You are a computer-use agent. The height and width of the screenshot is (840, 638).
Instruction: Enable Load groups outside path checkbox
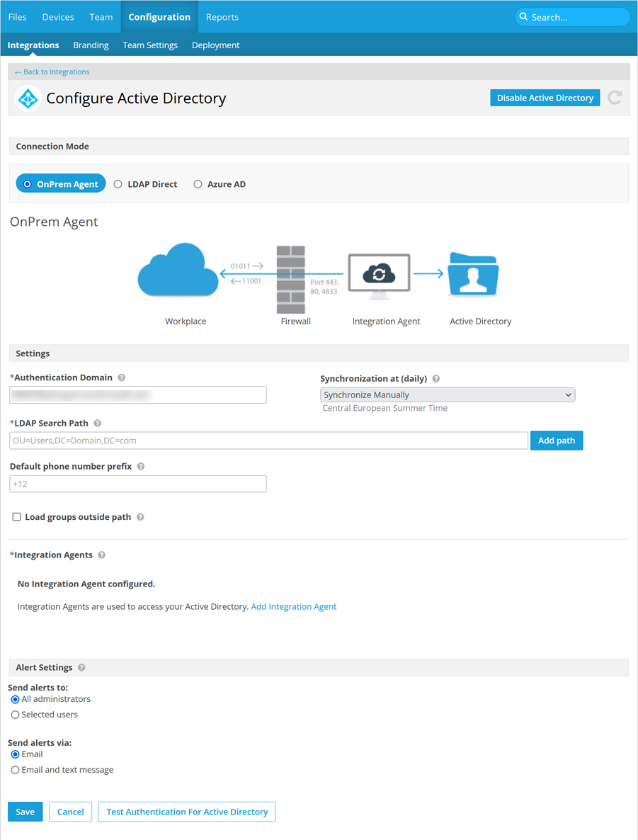click(x=16, y=517)
